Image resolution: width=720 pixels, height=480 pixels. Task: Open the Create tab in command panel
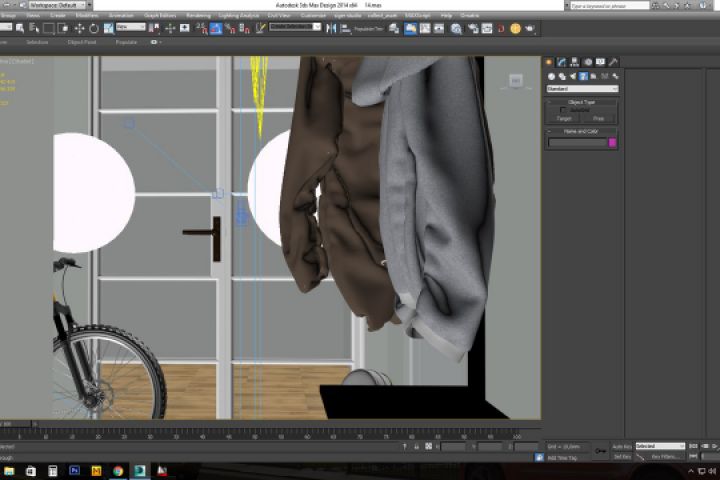549,63
